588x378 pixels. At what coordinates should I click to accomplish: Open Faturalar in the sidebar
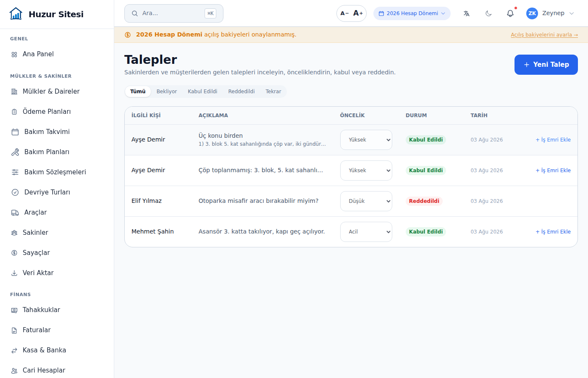coord(57,330)
